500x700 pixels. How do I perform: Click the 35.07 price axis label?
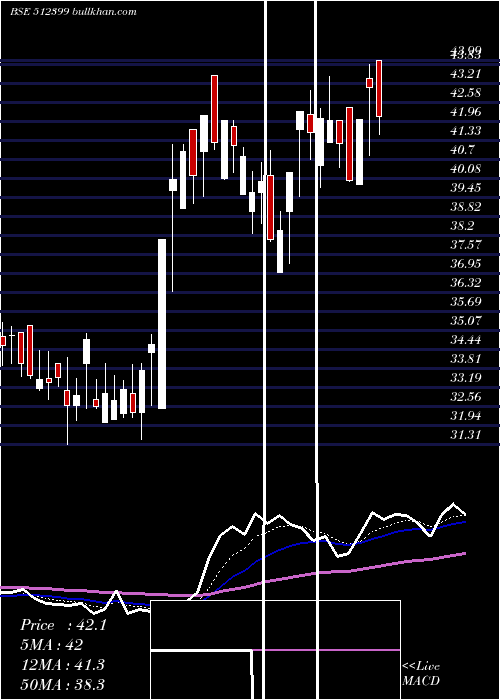(466, 321)
